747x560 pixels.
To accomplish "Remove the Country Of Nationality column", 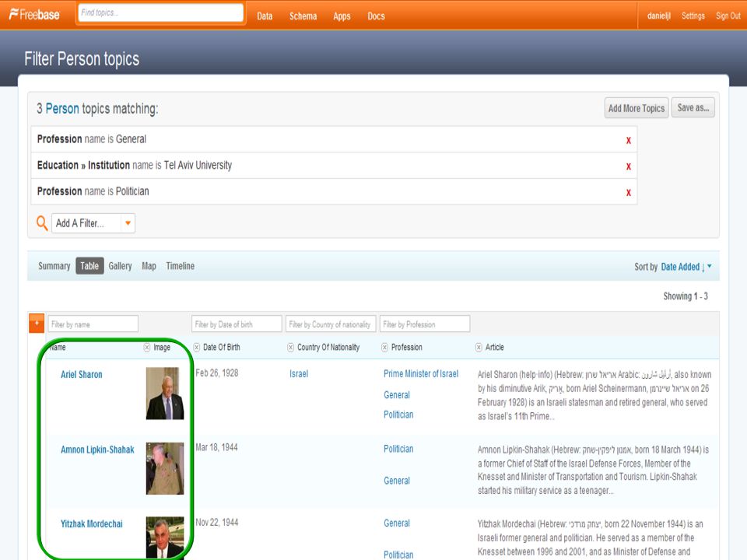I will [x=290, y=348].
